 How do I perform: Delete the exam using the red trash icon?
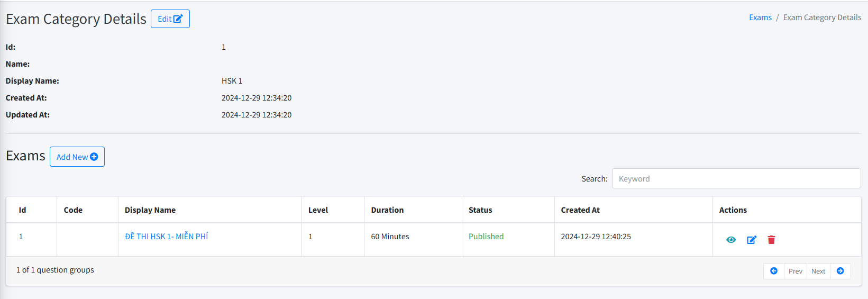point(771,240)
